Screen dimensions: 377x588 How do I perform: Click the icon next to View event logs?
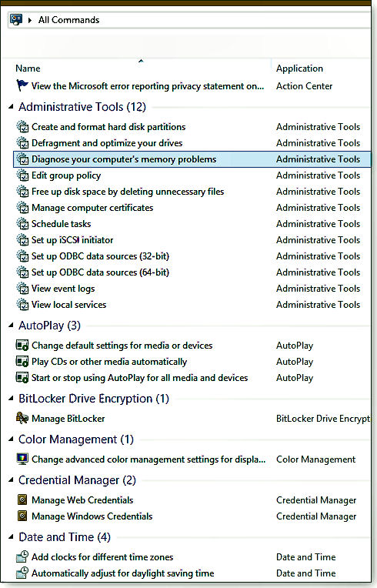(22, 289)
